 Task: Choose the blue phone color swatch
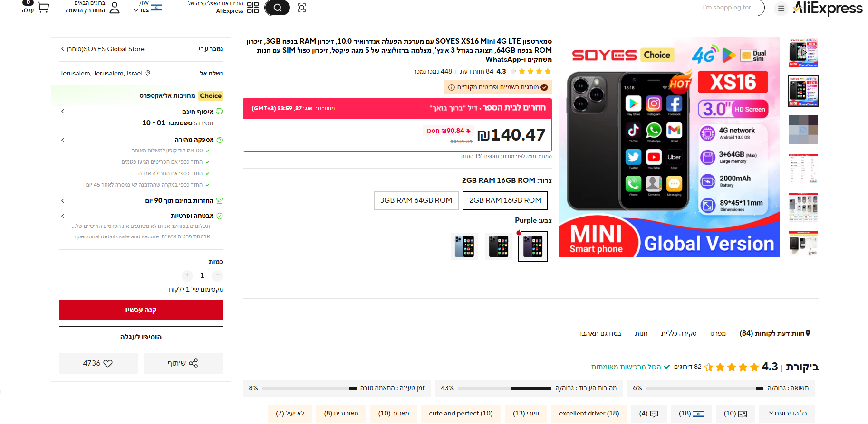pos(464,246)
